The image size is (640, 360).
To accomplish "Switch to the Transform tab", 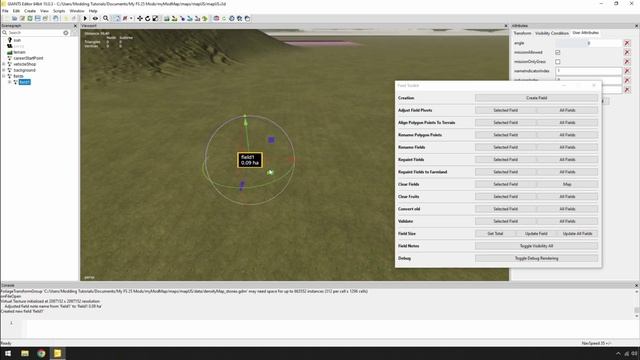I will 522,33.
